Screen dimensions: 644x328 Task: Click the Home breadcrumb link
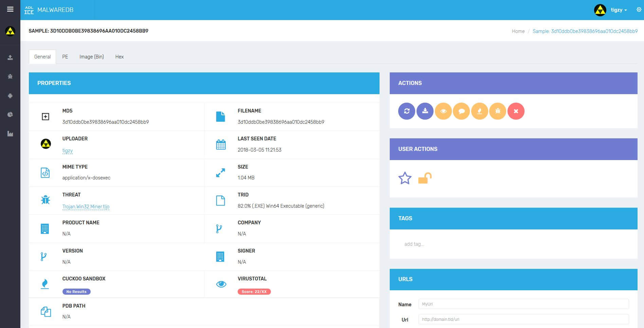click(518, 31)
